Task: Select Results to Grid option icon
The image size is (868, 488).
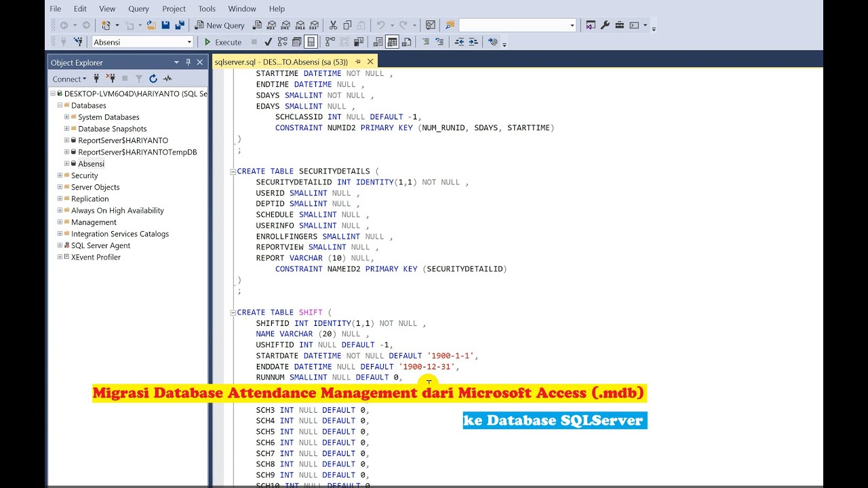Action: pos(392,42)
